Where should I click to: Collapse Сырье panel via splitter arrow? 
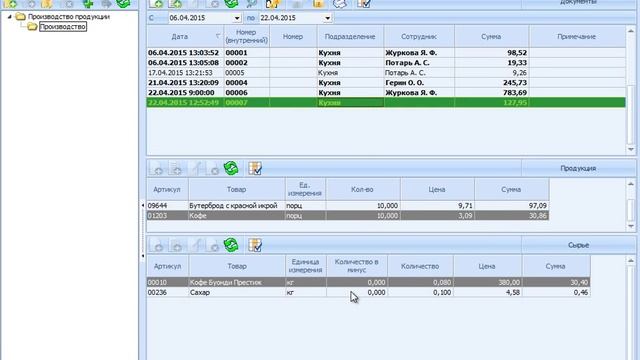tap(143, 256)
